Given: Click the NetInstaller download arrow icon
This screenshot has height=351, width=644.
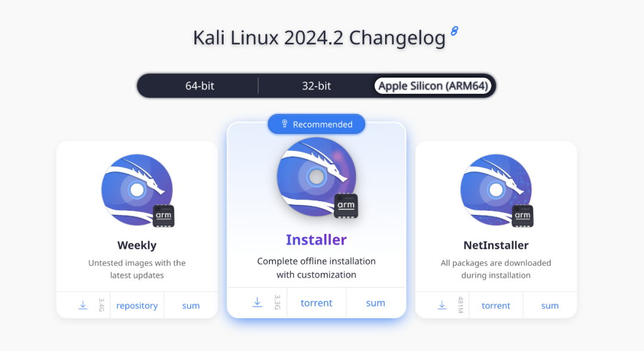Looking at the screenshot, I should [442, 305].
